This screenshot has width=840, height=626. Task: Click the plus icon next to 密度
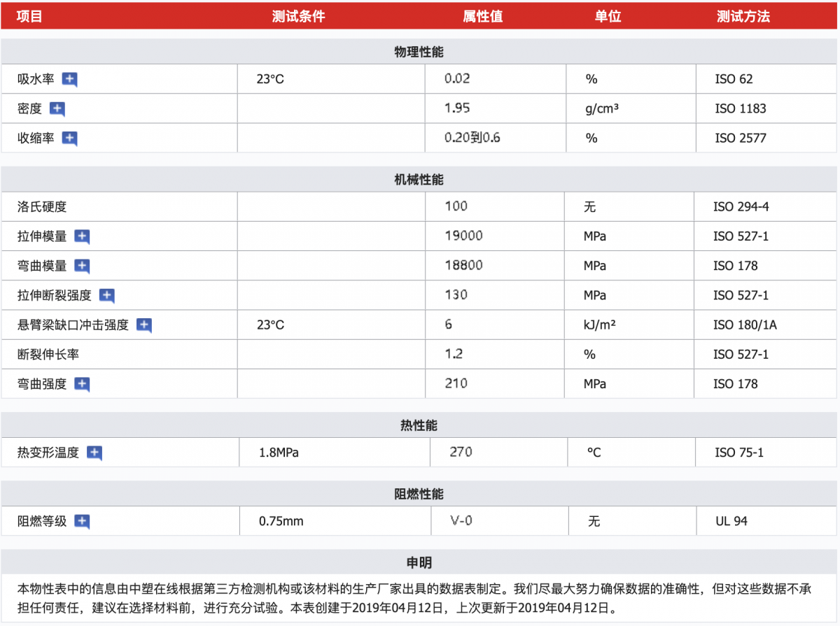pyautogui.click(x=57, y=108)
